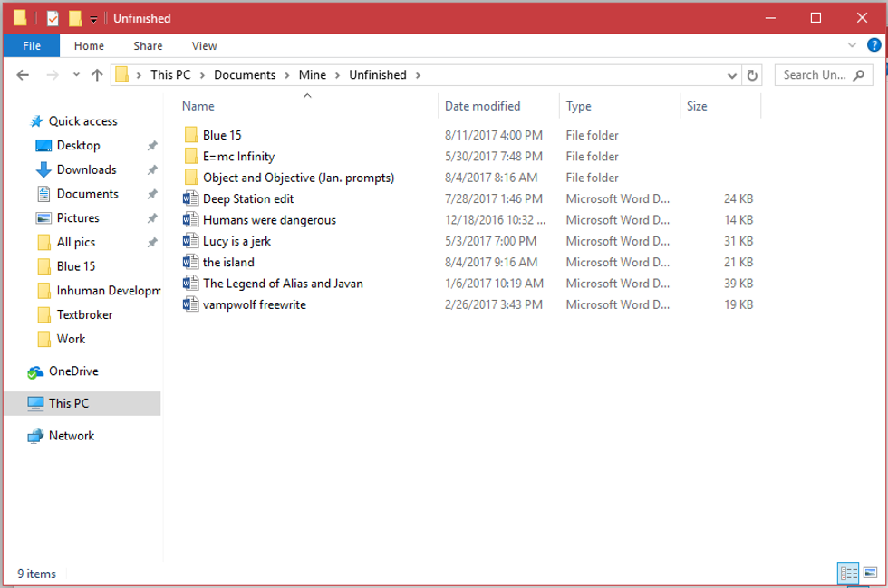The image size is (888, 588).
Task: Open Customize Quick Access Toolbar dropdown
Action: [93, 19]
